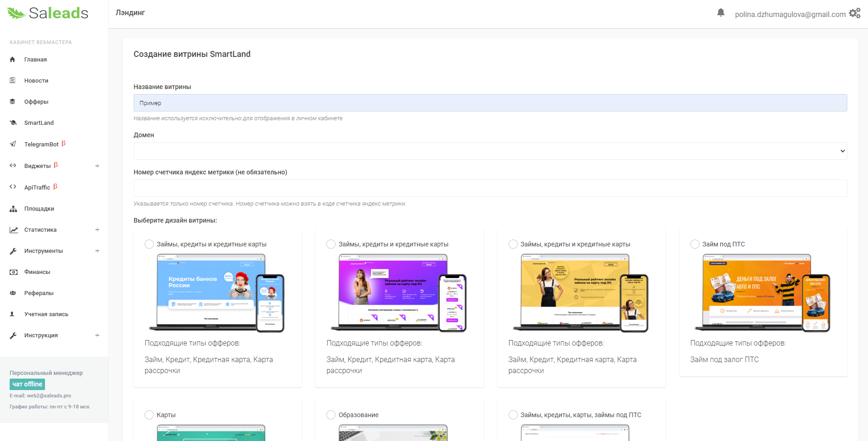Click the SmartLand sidebar icon
This screenshot has width=868, height=441.
(13, 123)
